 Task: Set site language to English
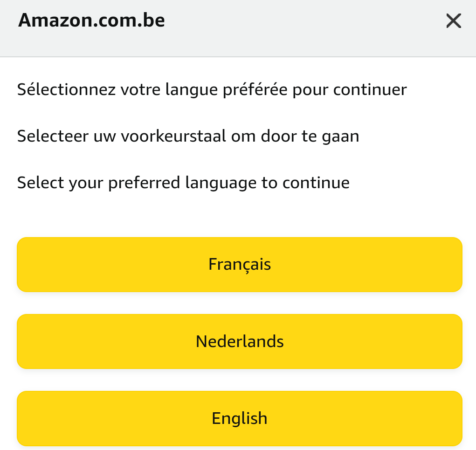click(239, 418)
